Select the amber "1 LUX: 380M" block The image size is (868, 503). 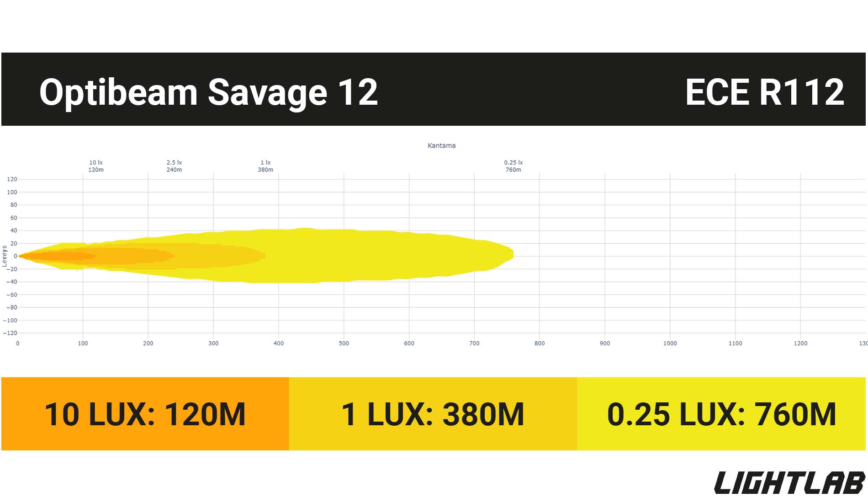tap(433, 414)
